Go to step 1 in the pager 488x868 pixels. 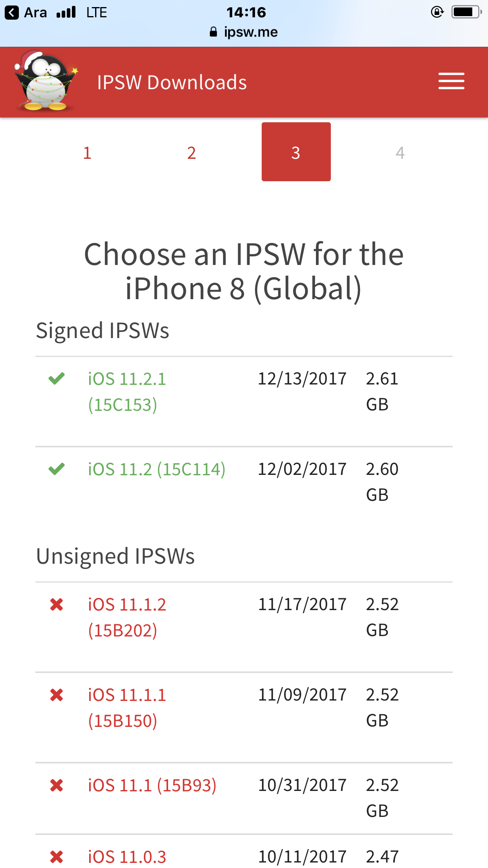click(x=87, y=153)
